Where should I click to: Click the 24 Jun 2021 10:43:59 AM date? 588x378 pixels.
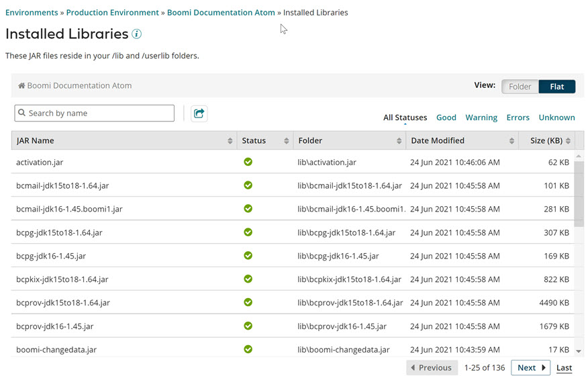(x=455, y=350)
